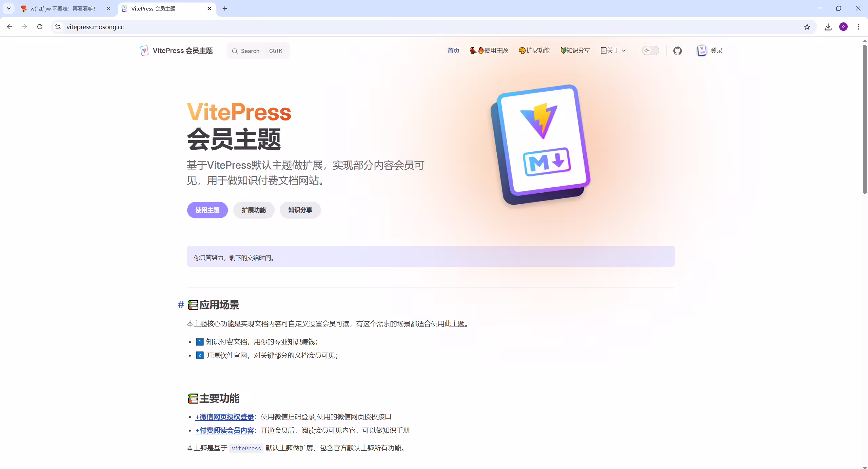This screenshot has height=469, width=868.
Task: Open the +微信网页授权登录 link
Action: (224, 417)
